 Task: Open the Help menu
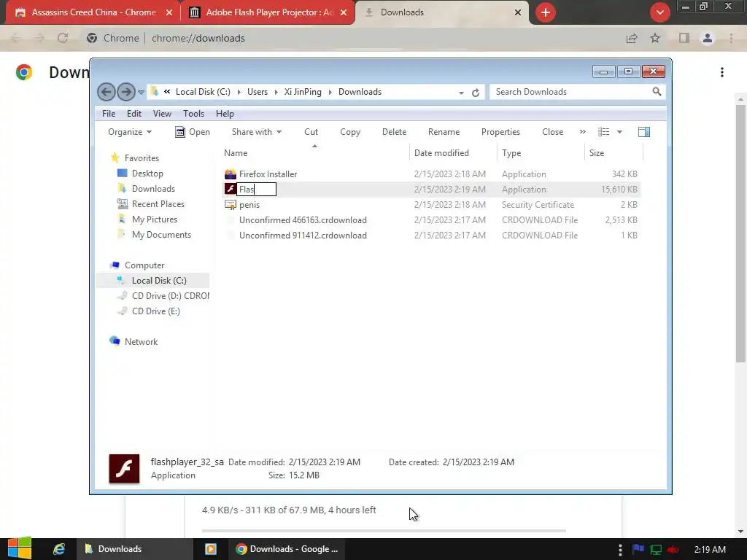pyautogui.click(x=225, y=113)
